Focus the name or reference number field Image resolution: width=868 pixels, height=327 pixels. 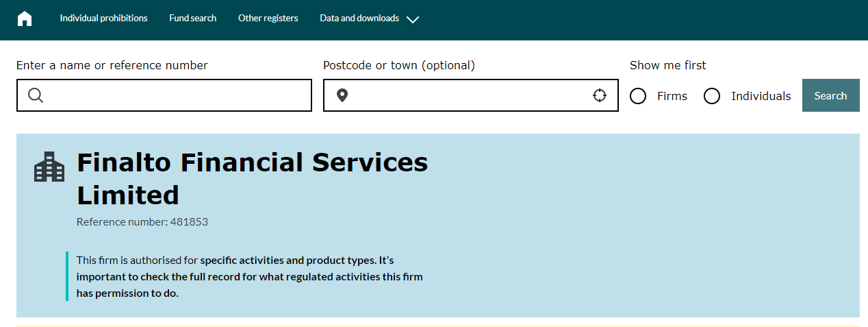(164, 95)
